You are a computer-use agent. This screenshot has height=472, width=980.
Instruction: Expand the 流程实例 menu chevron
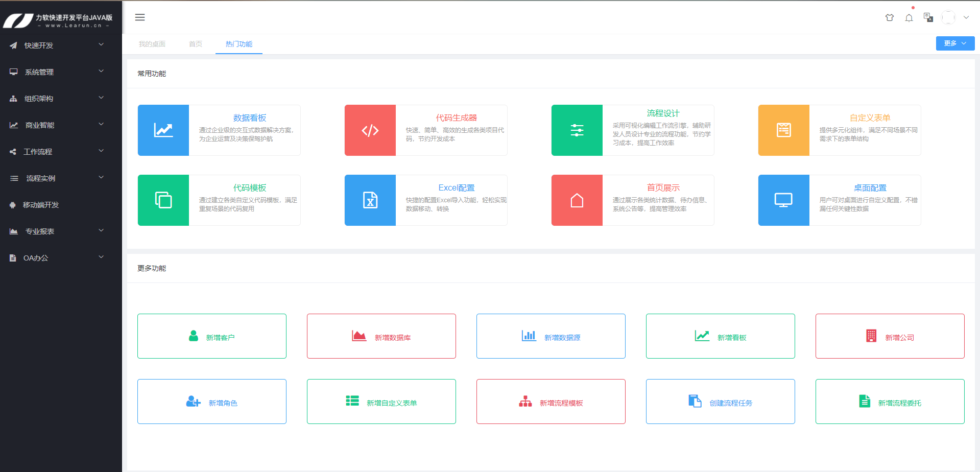tap(101, 177)
